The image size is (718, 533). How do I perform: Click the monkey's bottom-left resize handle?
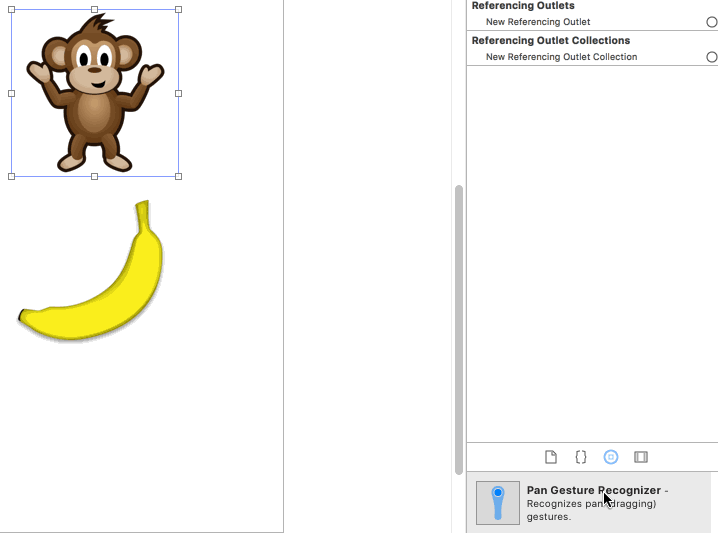click(x=12, y=176)
